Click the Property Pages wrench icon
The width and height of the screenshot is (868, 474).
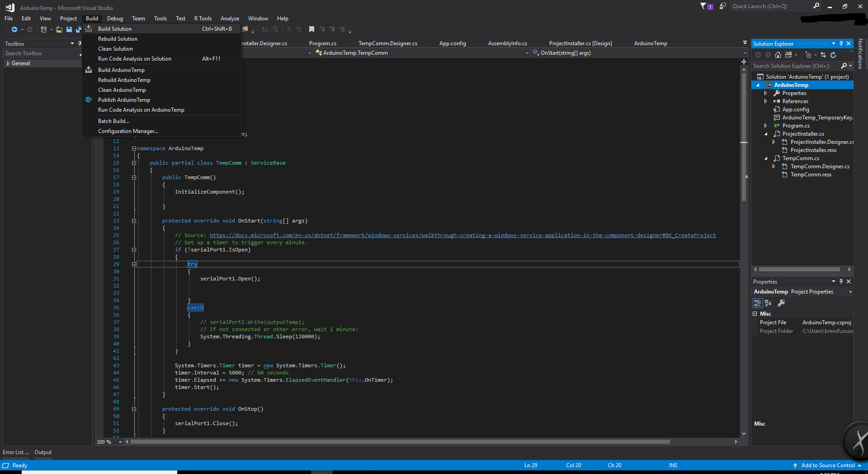click(781, 303)
